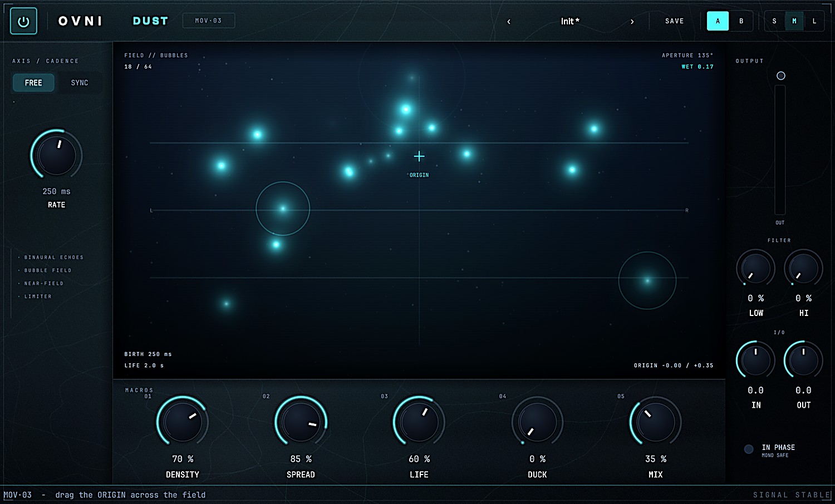
Task: Click the LIFE 2.0 s readout
Action: (144, 365)
